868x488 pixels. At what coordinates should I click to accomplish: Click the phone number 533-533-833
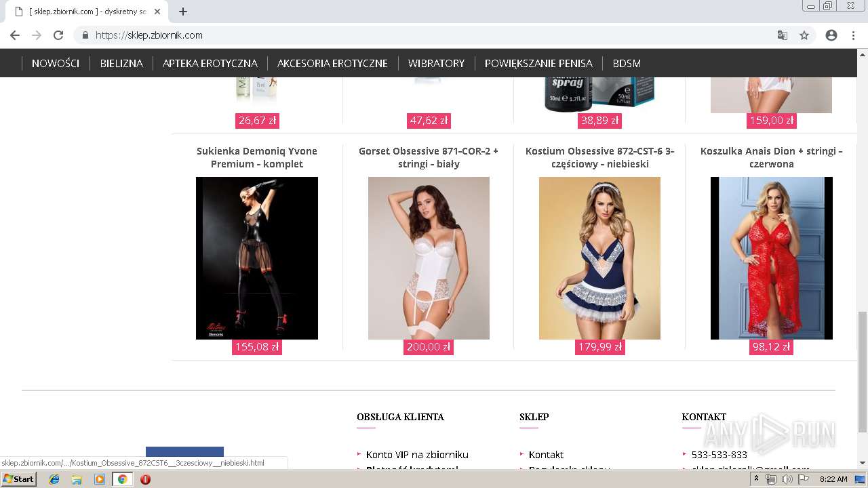(x=719, y=455)
